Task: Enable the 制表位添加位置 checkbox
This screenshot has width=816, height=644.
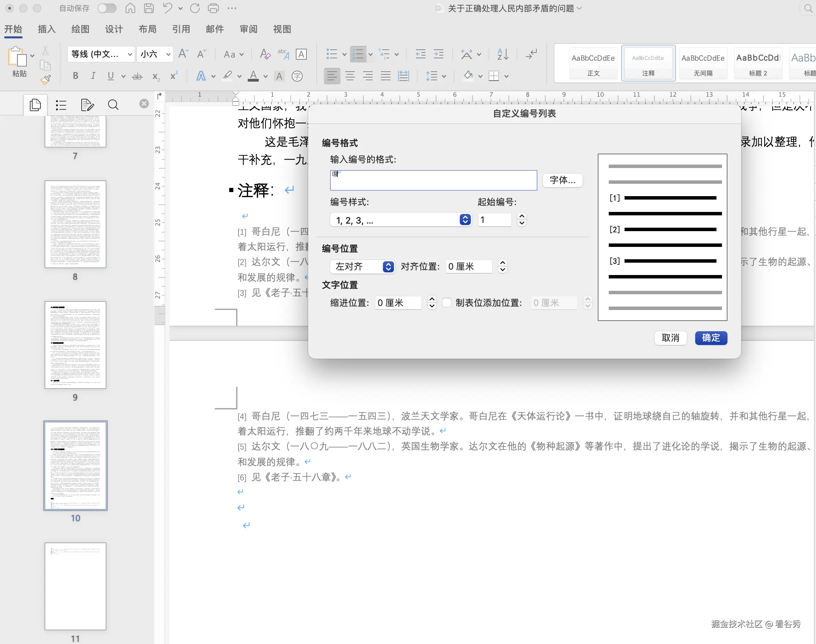Action: (447, 302)
